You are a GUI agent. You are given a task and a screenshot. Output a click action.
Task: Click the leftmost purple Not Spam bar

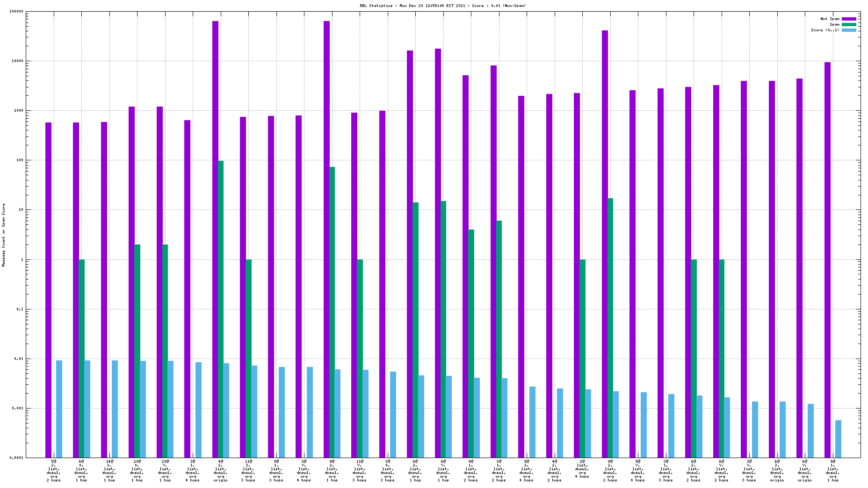pyautogui.click(x=48, y=290)
